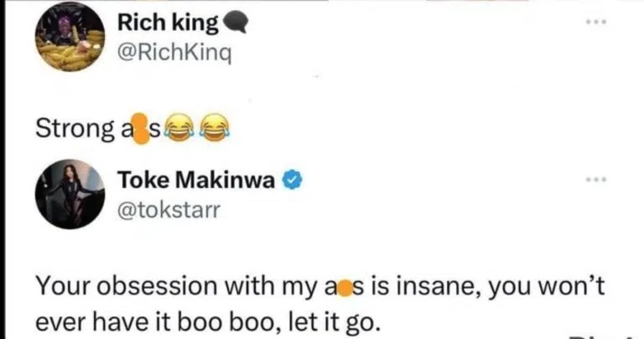Click the orange censor dot in Toke's reply

click(x=345, y=288)
